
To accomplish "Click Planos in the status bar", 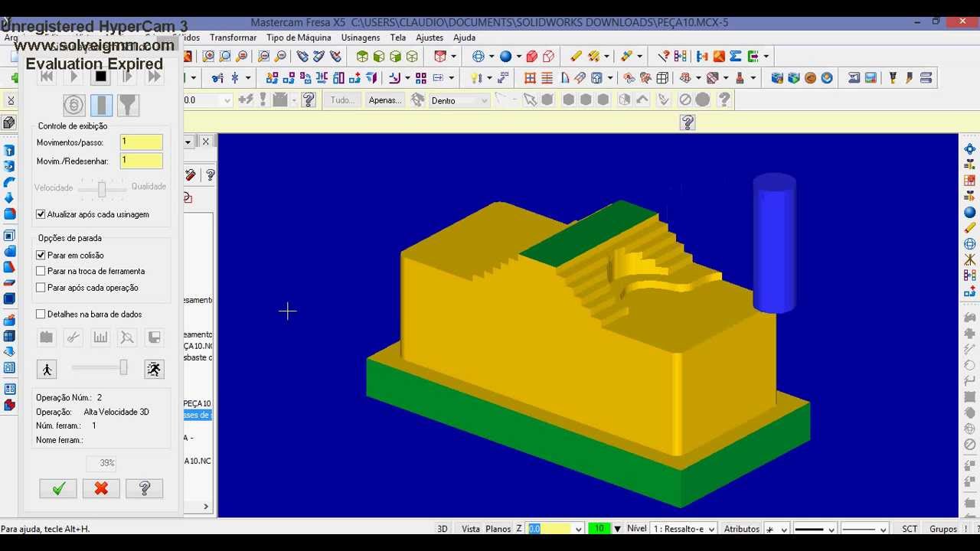I will click(x=498, y=529).
